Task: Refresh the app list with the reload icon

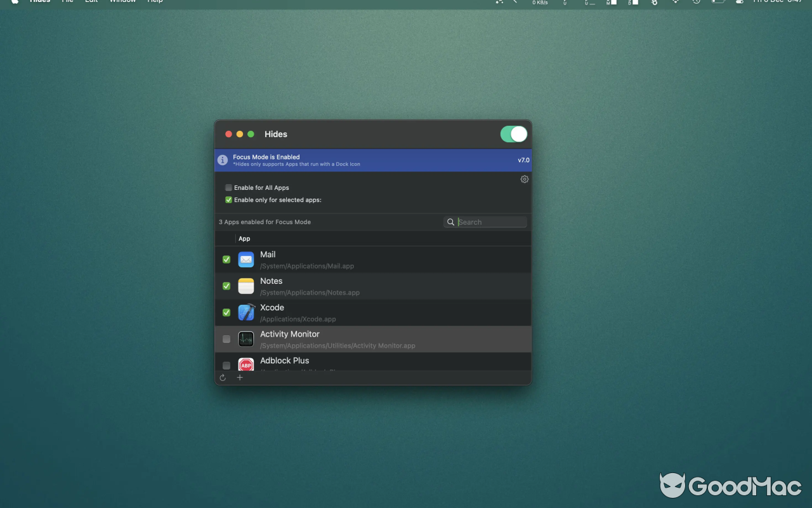Action: [x=223, y=377]
